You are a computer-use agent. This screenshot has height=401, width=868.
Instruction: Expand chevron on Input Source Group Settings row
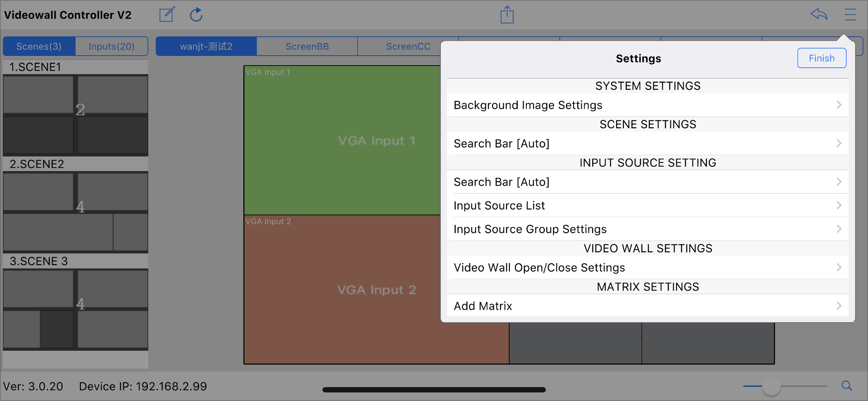839,229
